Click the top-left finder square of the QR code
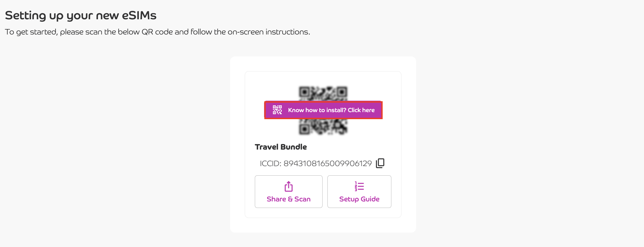The height and width of the screenshot is (247, 644). pyautogui.click(x=305, y=92)
